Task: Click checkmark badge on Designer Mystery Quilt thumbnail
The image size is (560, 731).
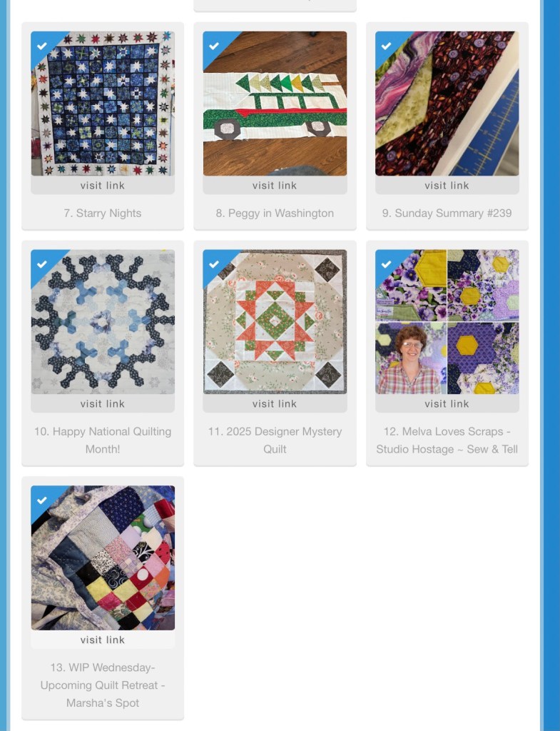Action: 214,264
